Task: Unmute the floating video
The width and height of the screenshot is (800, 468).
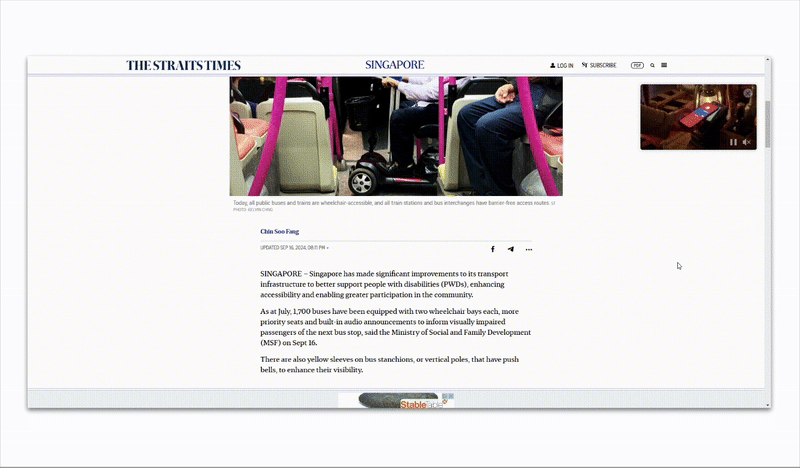Action: click(746, 142)
